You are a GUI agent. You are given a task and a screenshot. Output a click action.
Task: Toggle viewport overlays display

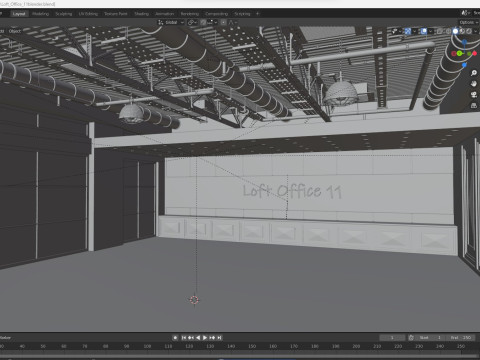[424, 31]
